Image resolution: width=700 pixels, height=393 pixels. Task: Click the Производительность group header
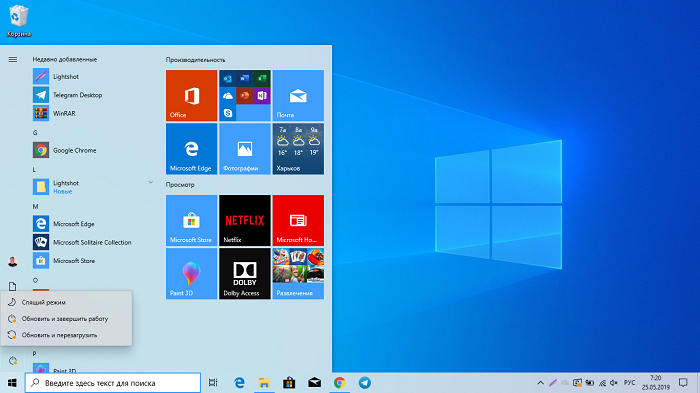tap(196, 60)
